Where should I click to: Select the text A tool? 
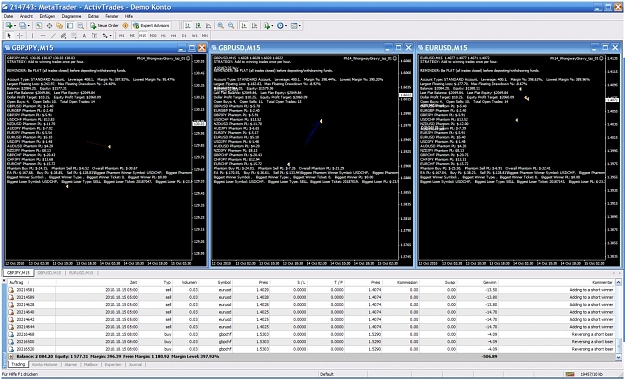tap(84, 35)
